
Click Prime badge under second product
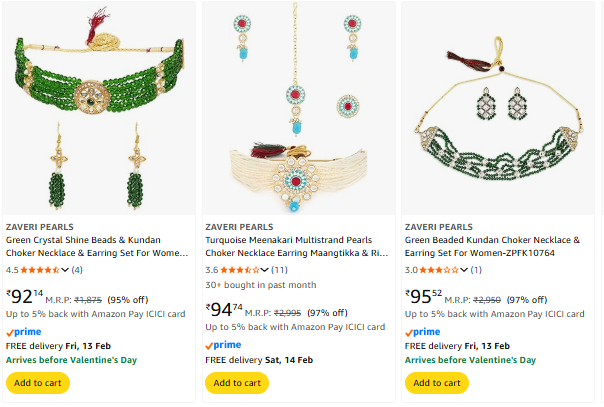coord(225,345)
